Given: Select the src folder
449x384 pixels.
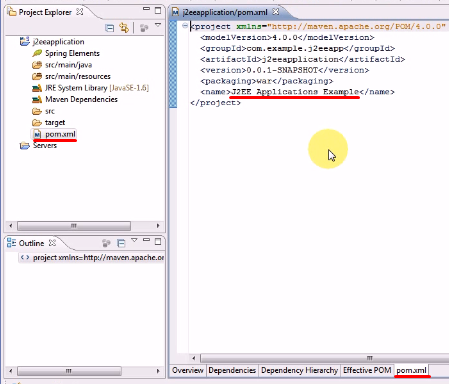Looking at the screenshot, I should [50, 111].
